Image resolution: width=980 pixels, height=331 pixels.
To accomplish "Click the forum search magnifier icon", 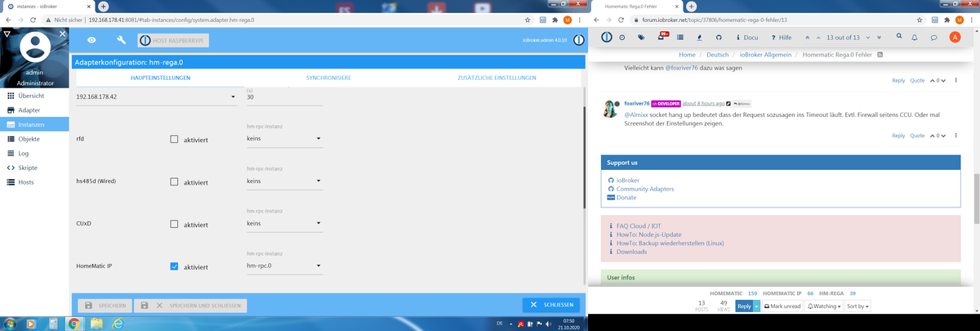I will (899, 37).
